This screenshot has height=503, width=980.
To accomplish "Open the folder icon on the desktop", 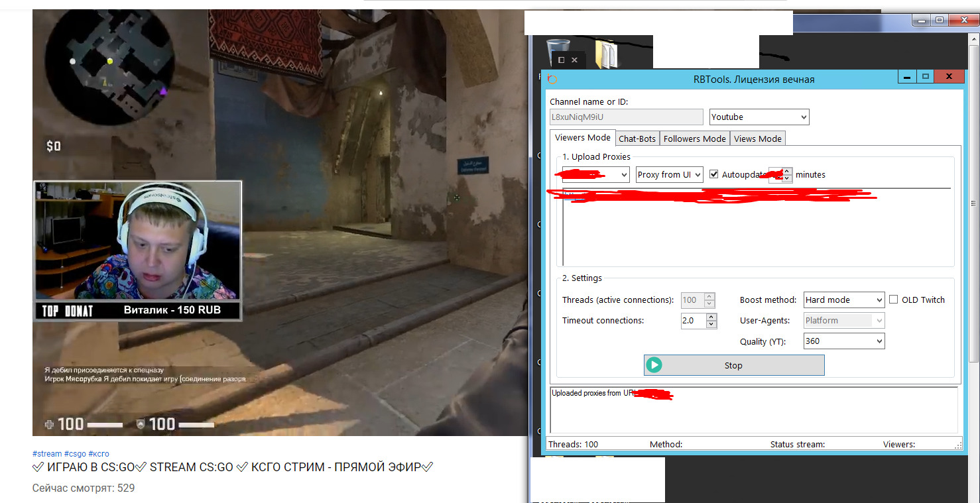I will click(606, 54).
